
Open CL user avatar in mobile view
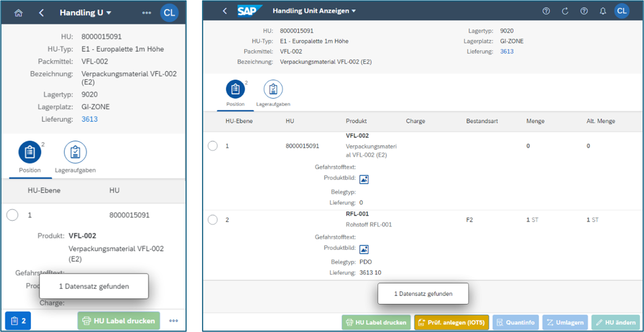pyautogui.click(x=169, y=13)
